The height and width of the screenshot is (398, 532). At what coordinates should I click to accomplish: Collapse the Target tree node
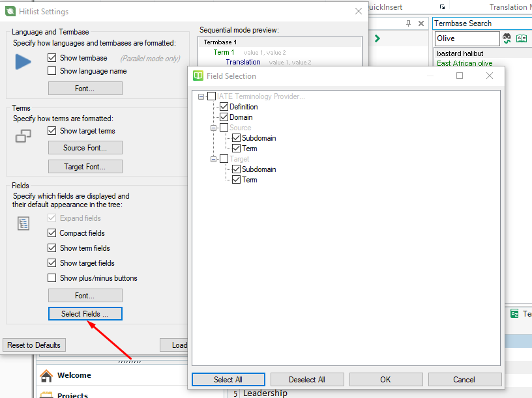click(213, 159)
